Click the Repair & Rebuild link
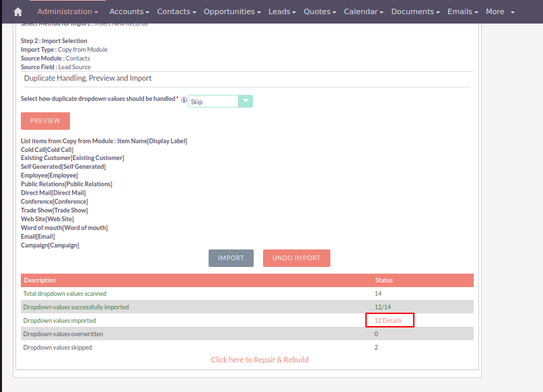The height and width of the screenshot is (392, 543). 260,360
